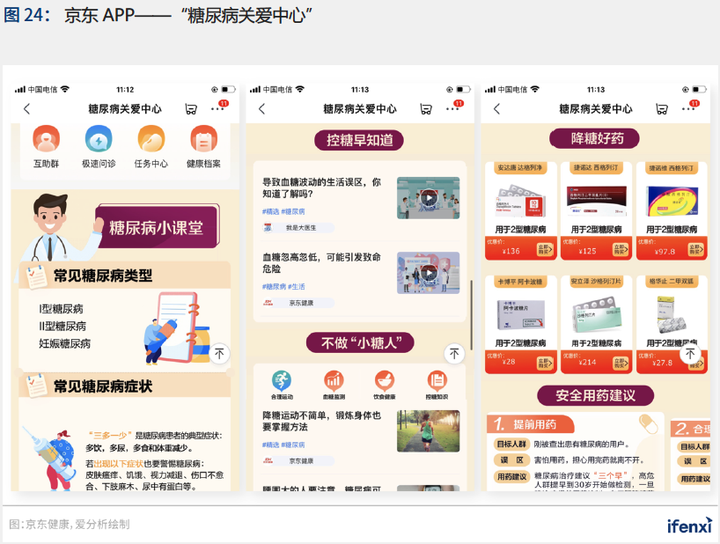
Task: Open the 任务中心 orange icon
Action: (x=151, y=139)
